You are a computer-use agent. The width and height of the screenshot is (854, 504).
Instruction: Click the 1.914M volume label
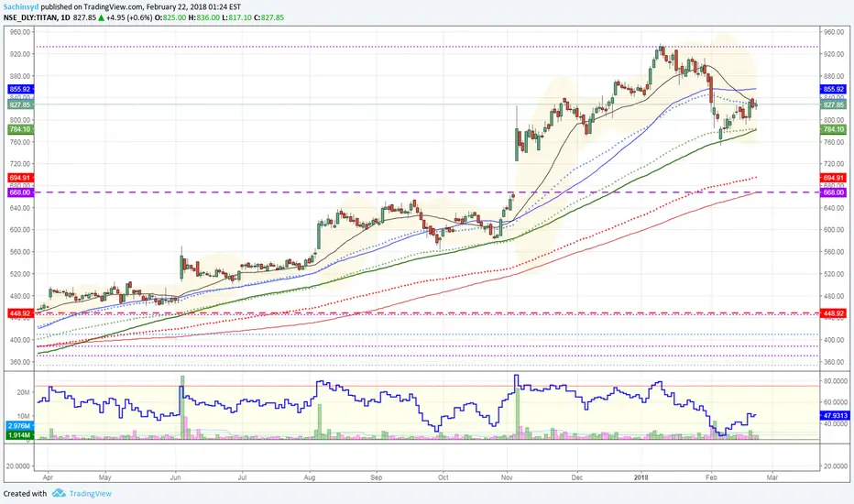[20, 434]
